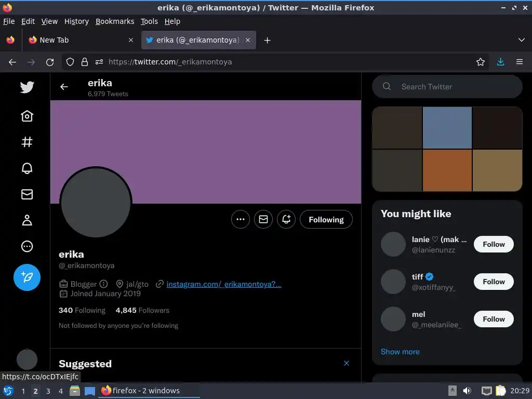Open site permissions icon in address bar
This screenshot has width=532, height=399.
pyautogui.click(x=99, y=62)
